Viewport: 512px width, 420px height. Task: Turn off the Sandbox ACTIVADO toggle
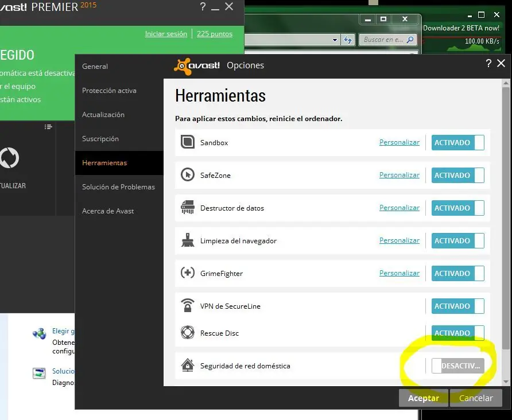(457, 143)
